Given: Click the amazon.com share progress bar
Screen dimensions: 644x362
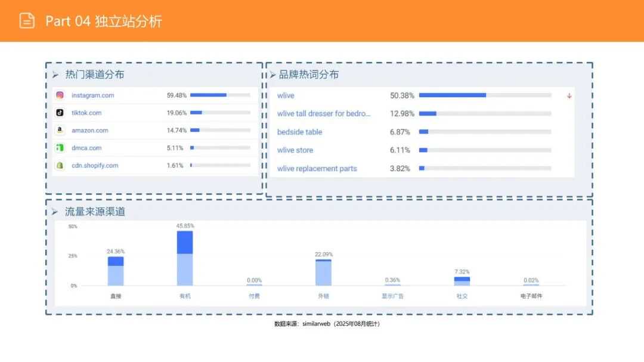Looking at the screenshot, I should coord(220,130).
